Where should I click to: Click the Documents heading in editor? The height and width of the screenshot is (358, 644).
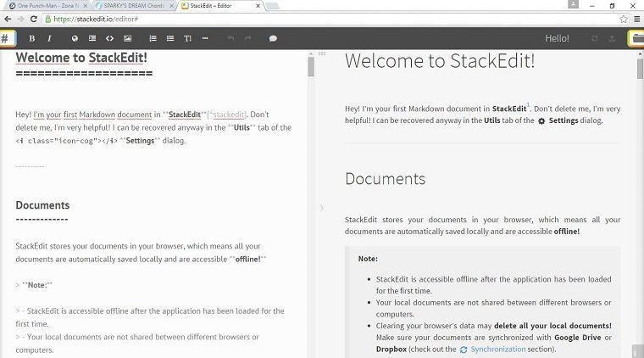pyautogui.click(x=42, y=205)
